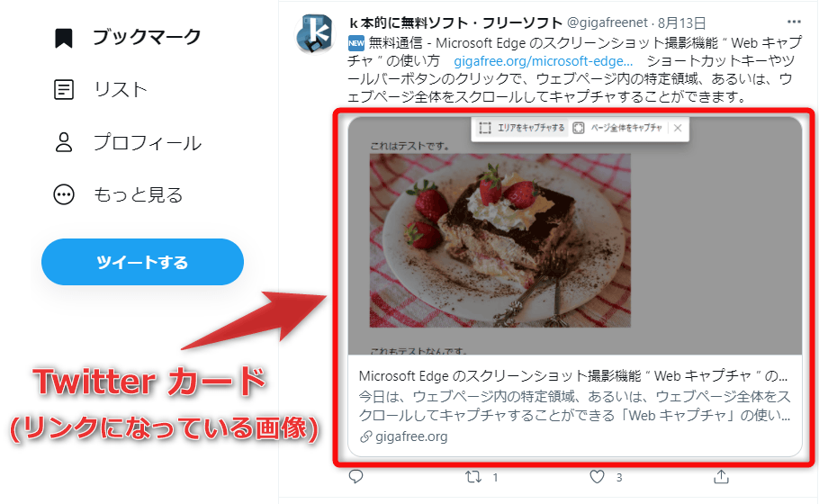Retweet the gigafreenet tweet
Viewport: 819px width, 504px height.
point(473,477)
